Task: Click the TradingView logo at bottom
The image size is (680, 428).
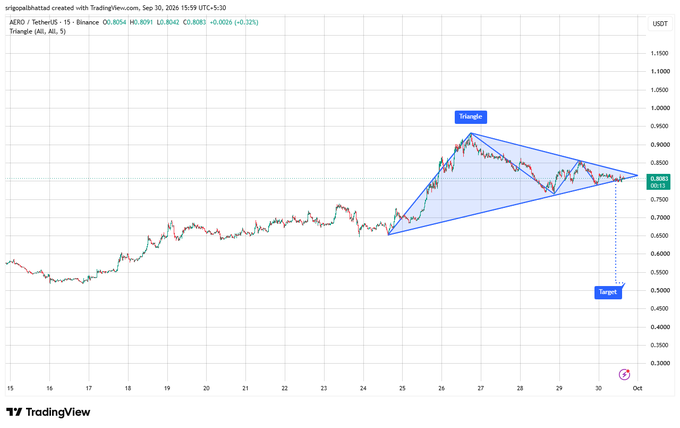Action: (x=48, y=412)
